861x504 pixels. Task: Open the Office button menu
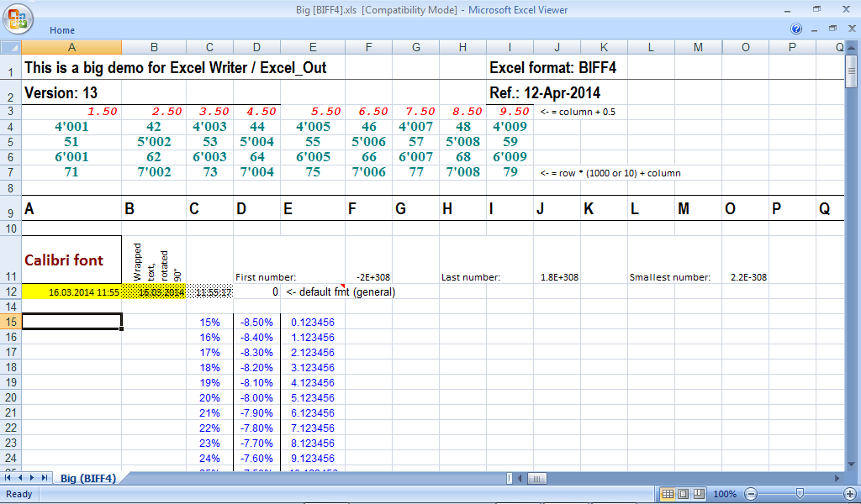18,17
